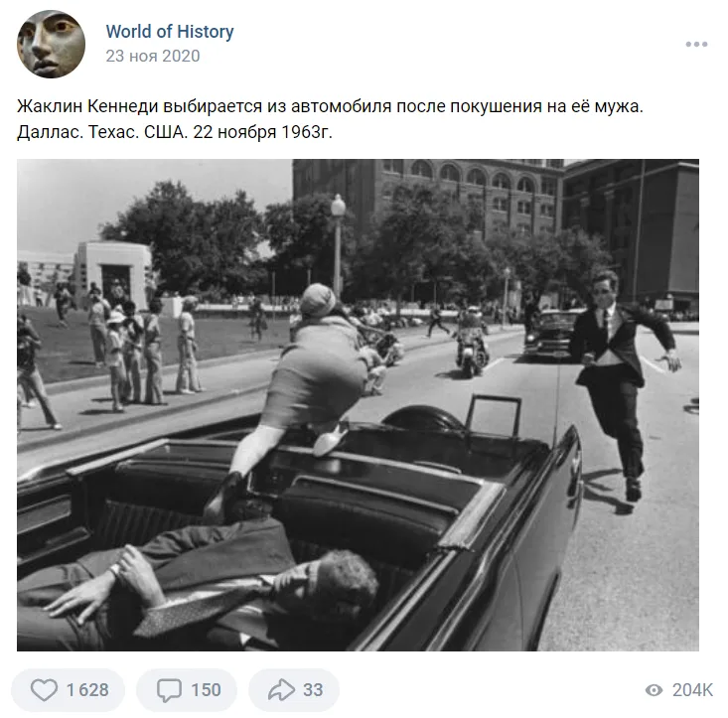
Task: Click the 33 reposts counter
Action: (313, 689)
